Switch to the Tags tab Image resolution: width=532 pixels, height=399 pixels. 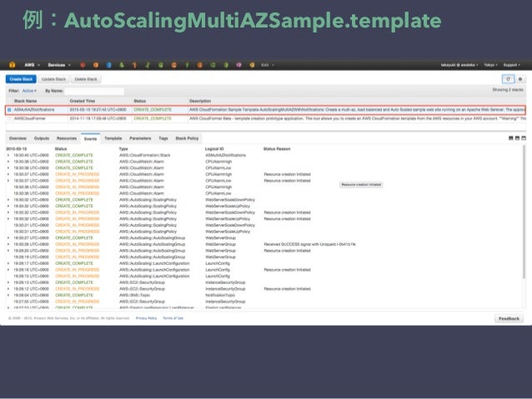point(163,138)
